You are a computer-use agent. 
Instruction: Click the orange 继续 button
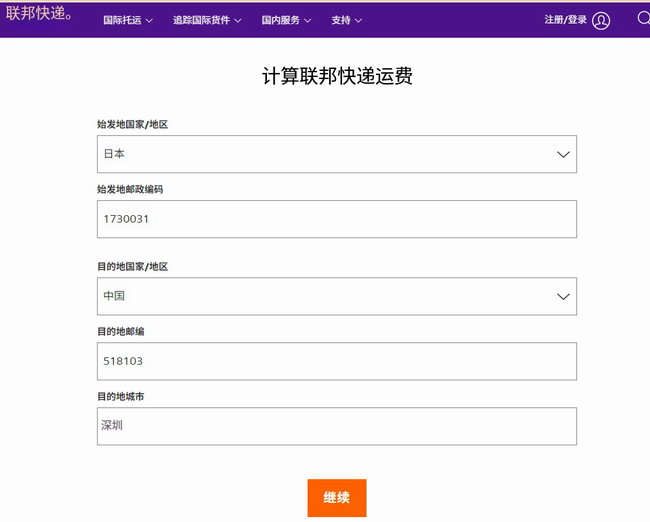tap(337, 498)
